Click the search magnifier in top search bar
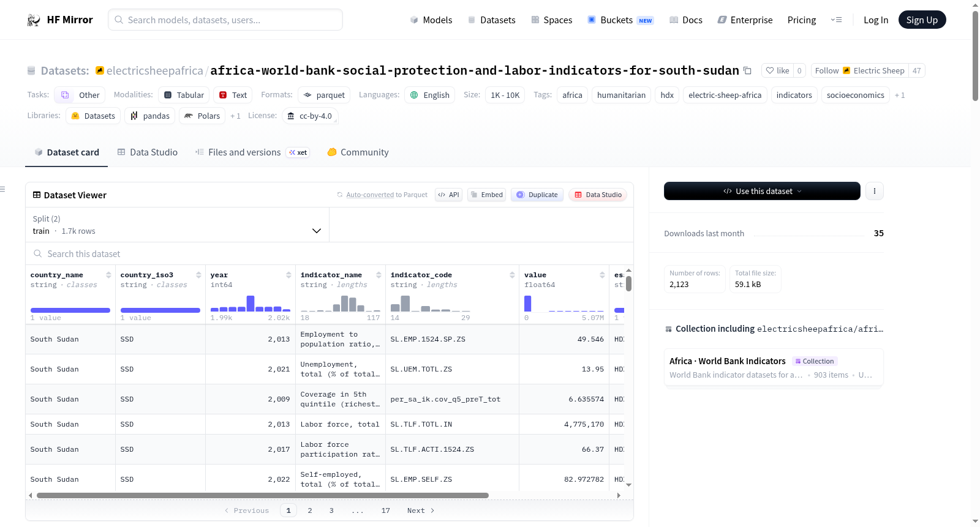 pos(119,20)
